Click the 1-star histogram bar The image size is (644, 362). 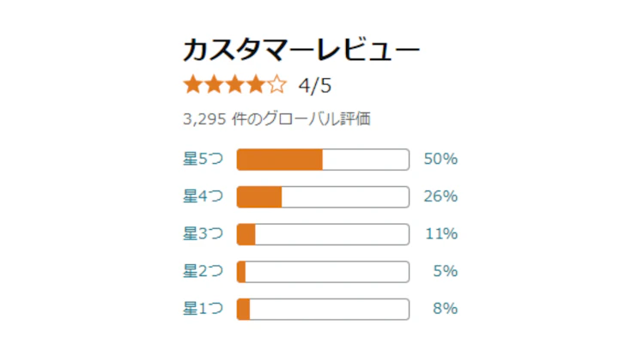323,309
